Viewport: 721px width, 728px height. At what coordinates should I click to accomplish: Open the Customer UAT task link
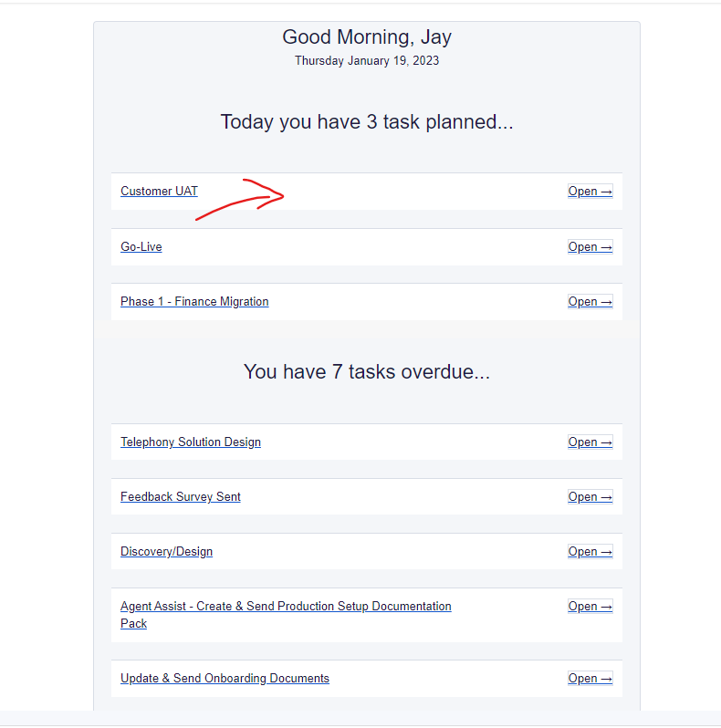[x=159, y=192]
